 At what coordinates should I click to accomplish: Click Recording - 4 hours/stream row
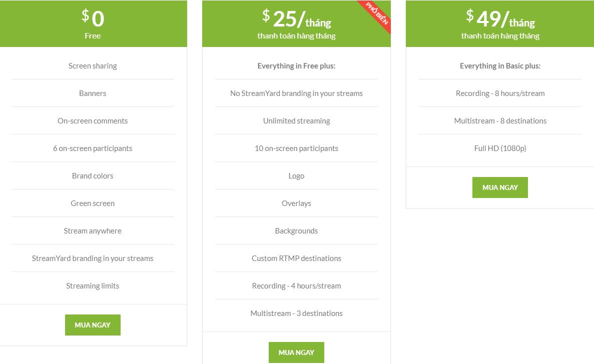[296, 285]
